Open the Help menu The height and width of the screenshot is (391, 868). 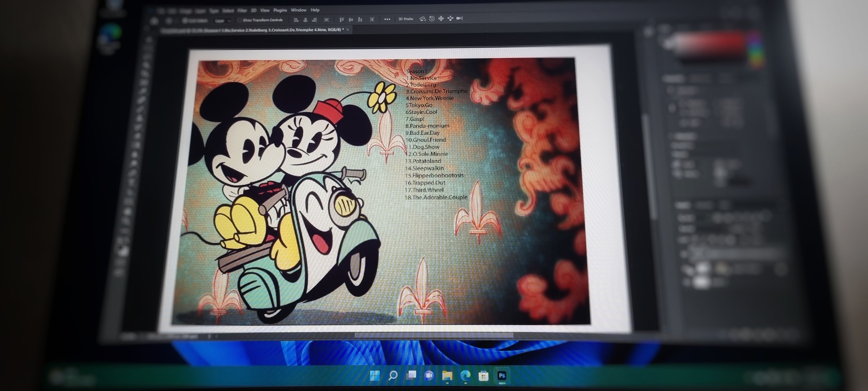click(x=315, y=10)
